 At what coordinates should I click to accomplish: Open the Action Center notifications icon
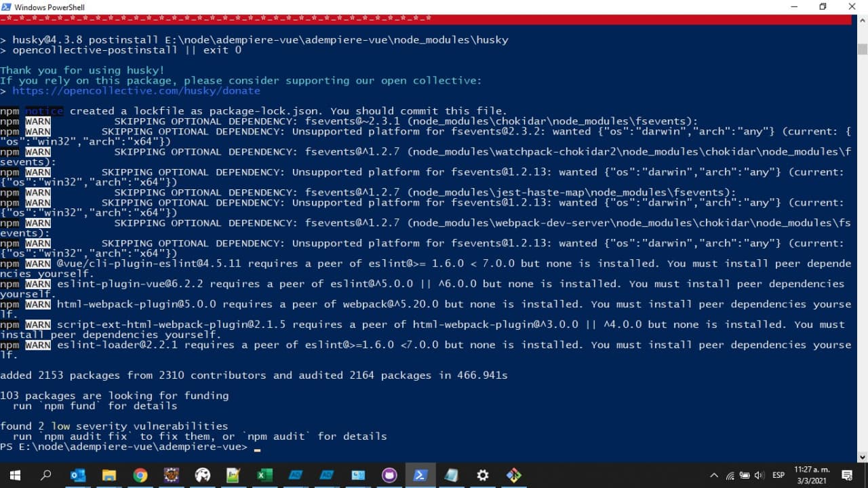pyautogui.click(x=847, y=475)
